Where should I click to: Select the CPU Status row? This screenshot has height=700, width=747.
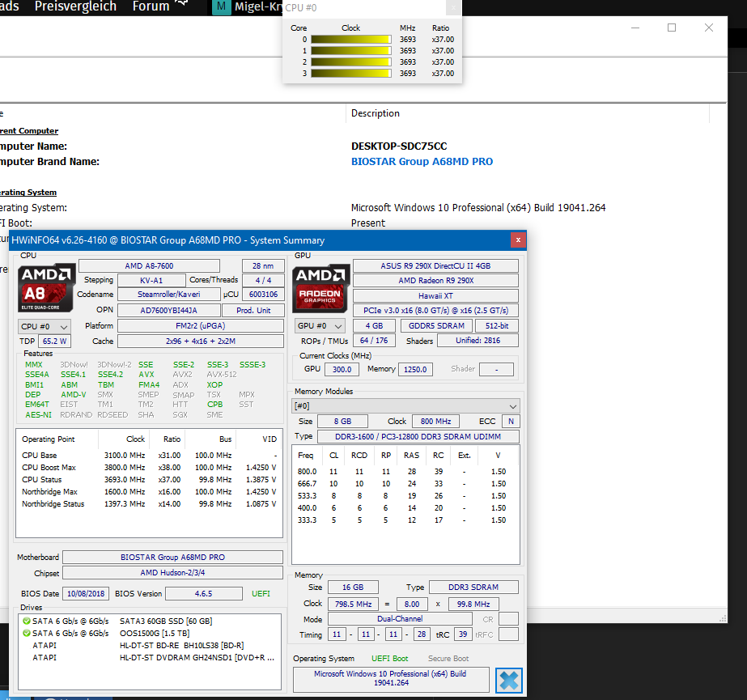click(x=149, y=479)
